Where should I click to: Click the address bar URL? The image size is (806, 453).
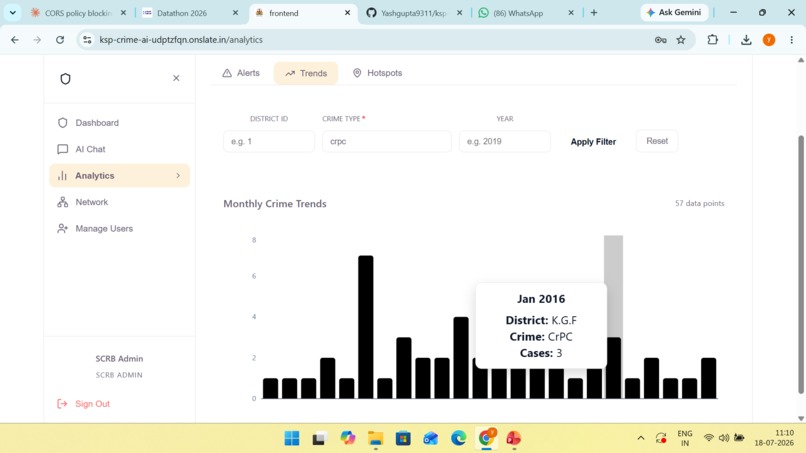(x=181, y=40)
